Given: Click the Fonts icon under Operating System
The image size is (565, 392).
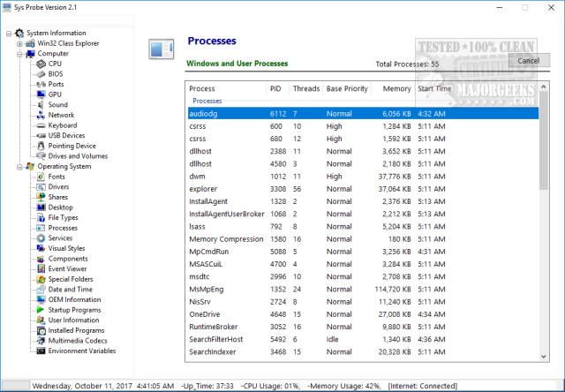Looking at the screenshot, I should pos(41,177).
